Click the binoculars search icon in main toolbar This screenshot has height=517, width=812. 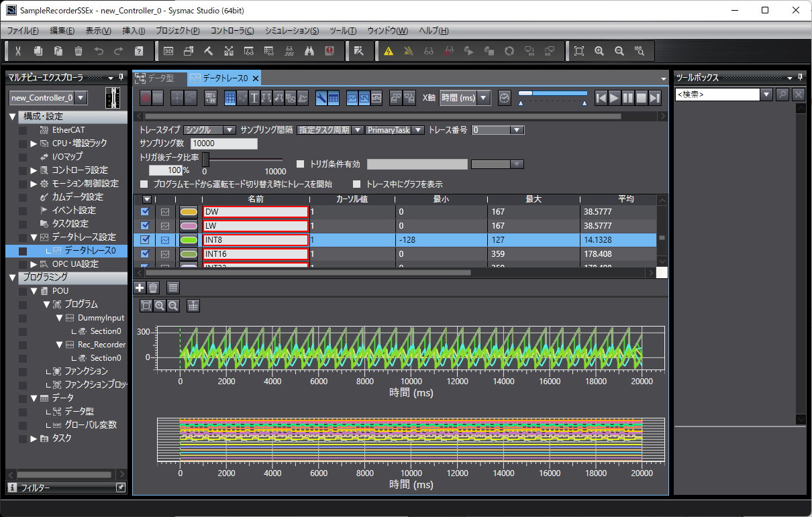pyautogui.click(x=309, y=51)
